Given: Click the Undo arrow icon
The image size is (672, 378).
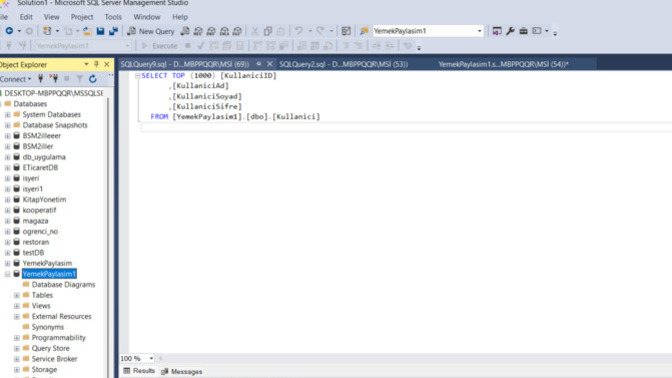Looking at the screenshot, I should click(x=299, y=31).
